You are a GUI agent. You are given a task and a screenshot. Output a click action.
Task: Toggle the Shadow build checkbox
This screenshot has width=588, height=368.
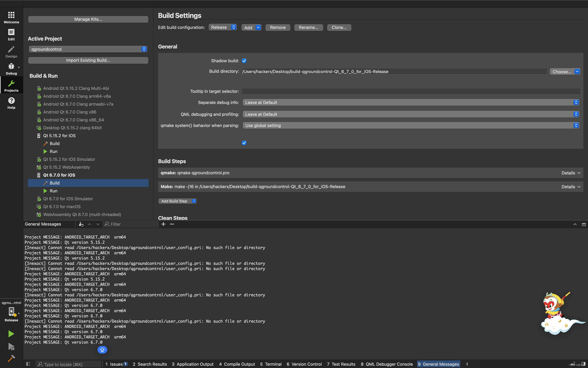point(244,61)
